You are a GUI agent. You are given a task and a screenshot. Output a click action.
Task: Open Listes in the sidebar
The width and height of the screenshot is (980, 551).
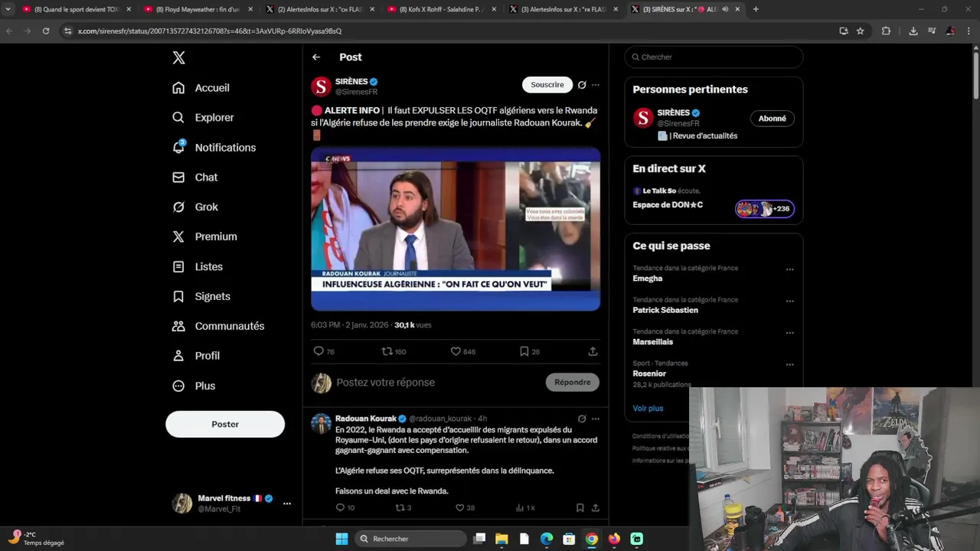(x=198, y=267)
